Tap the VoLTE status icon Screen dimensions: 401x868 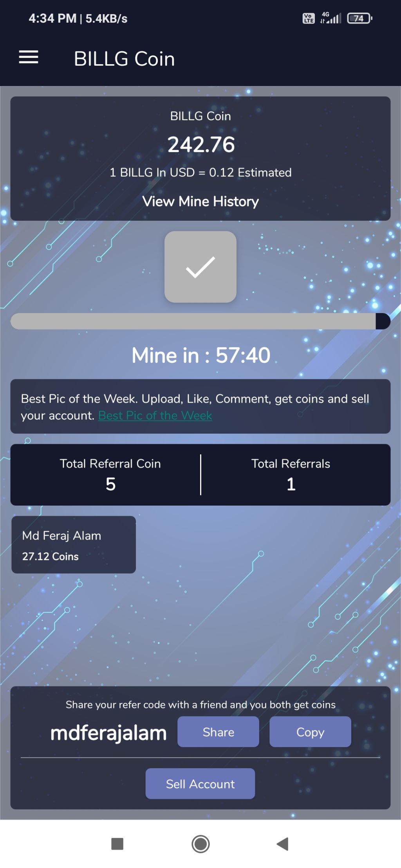click(x=309, y=18)
